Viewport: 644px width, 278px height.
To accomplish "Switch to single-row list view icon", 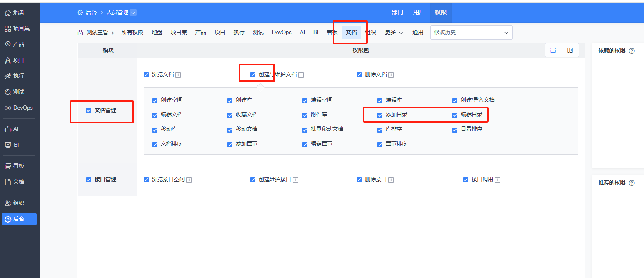I will [553, 50].
